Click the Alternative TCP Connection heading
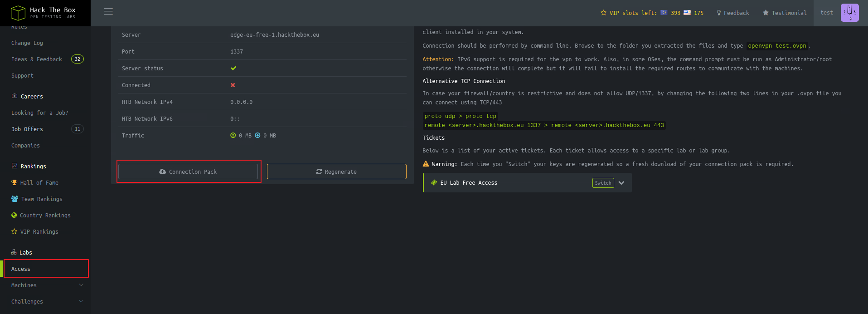 464,81
